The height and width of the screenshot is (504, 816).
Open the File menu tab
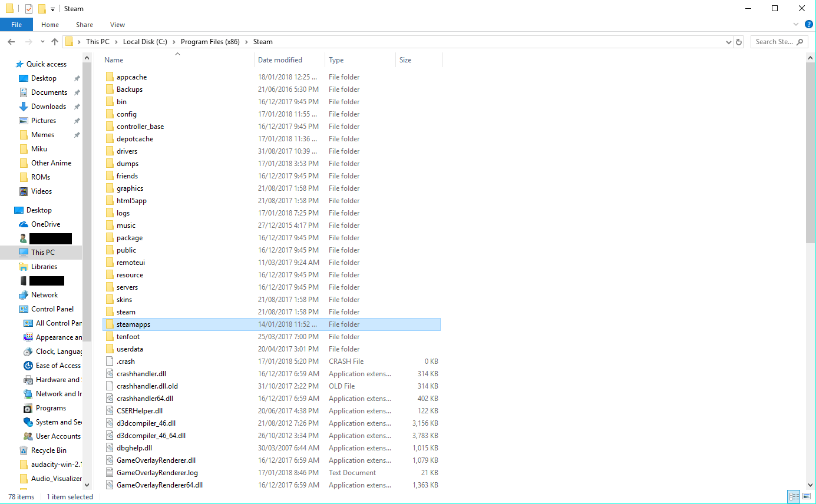tap(16, 25)
